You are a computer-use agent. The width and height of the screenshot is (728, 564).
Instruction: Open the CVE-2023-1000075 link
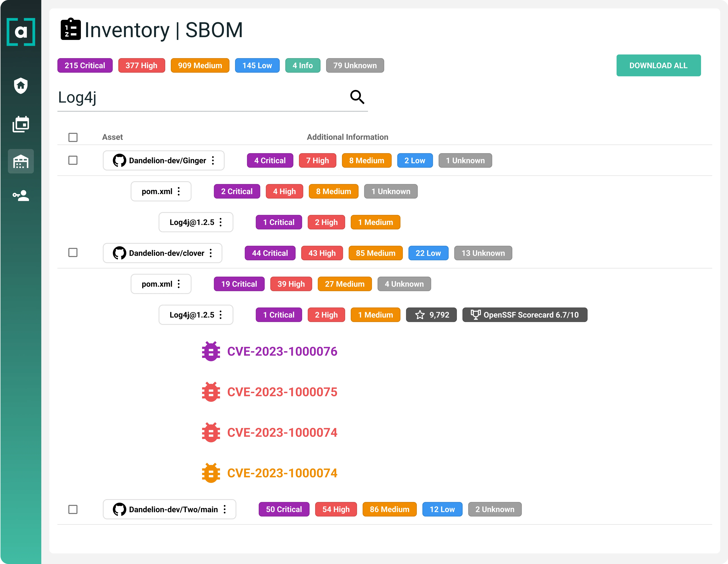282,392
